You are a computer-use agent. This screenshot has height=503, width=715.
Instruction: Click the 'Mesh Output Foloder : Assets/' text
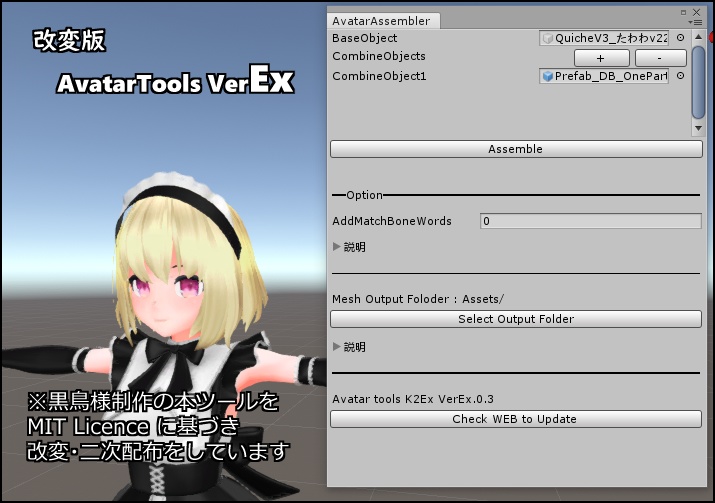click(418, 299)
